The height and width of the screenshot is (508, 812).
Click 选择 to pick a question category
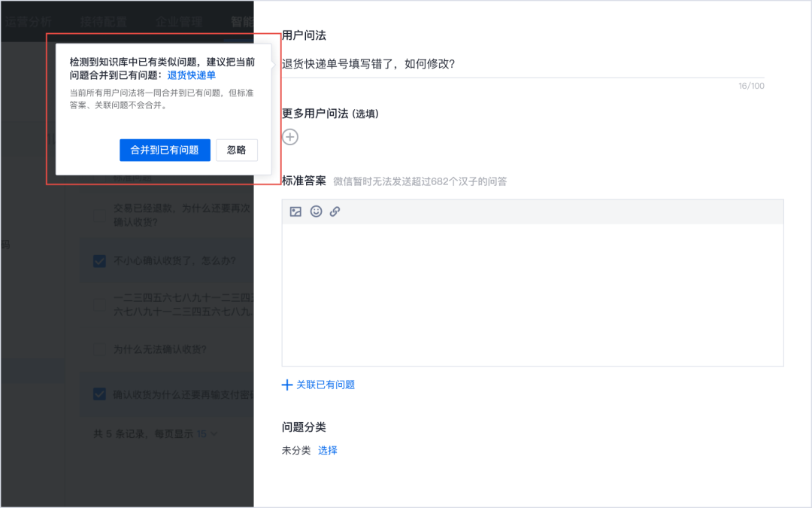coord(328,449)
